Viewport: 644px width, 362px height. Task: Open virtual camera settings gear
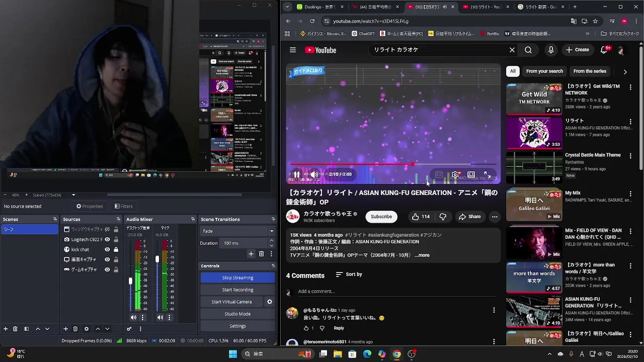[270, 302]
